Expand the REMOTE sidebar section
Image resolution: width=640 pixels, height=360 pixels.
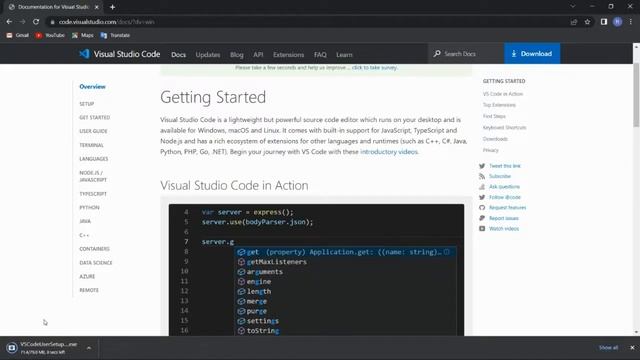(x=89, y=290)
